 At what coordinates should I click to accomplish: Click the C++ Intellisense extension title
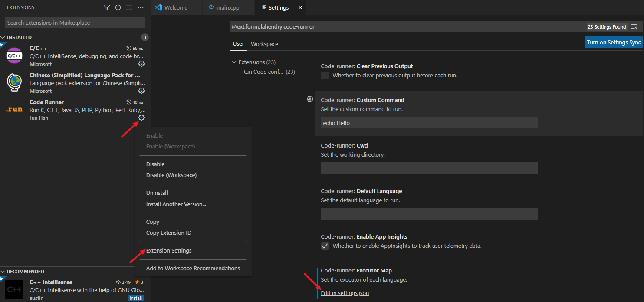click(x=51, y=282)
